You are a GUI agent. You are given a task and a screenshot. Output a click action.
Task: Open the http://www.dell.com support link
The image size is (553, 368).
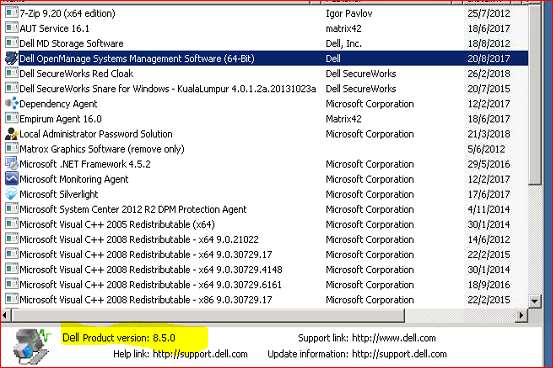(394, 338)
